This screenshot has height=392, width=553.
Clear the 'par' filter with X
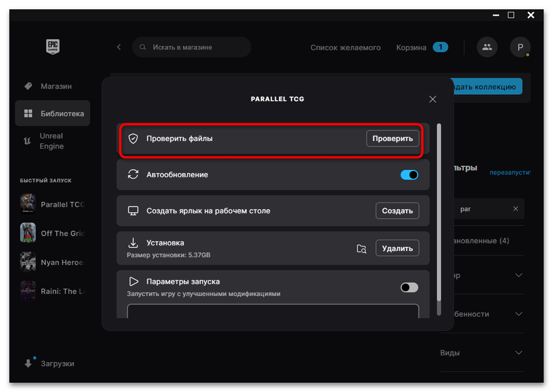click(516, 209)
